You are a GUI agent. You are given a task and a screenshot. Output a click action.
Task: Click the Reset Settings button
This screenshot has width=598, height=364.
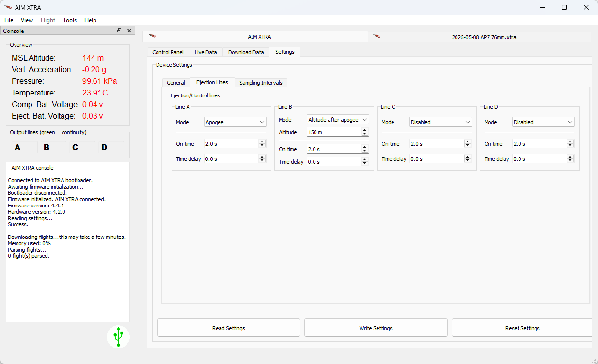tap(522, 328)
